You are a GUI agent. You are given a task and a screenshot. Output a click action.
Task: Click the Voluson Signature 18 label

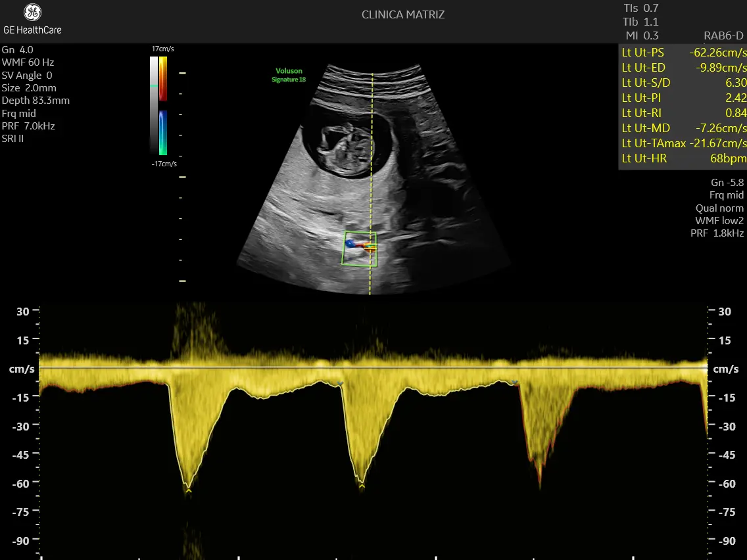tap(289, 76)
